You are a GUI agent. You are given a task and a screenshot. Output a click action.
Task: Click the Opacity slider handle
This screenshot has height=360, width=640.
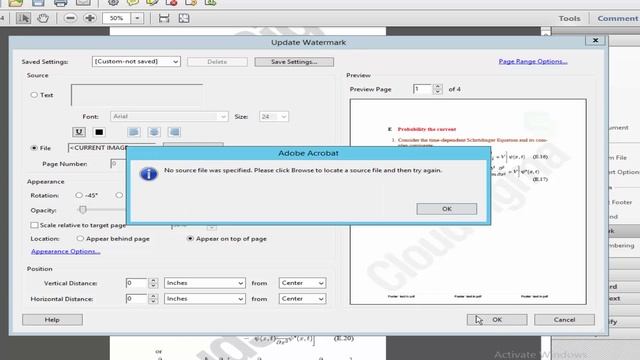pyautogui.click(x=83, y=210)
